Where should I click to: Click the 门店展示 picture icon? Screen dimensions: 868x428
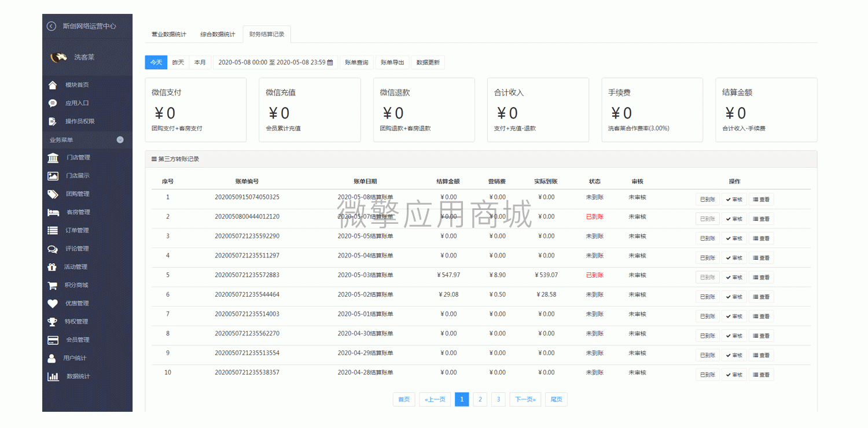coord(53,176)
